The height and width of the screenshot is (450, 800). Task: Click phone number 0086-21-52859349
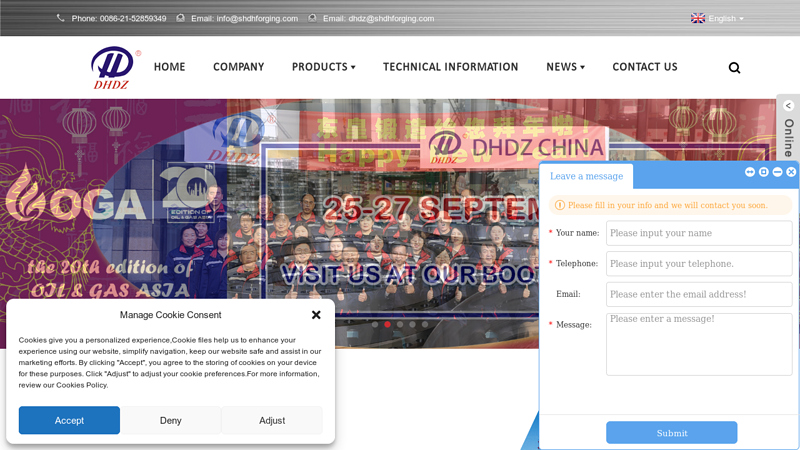[x=133, y=18]
